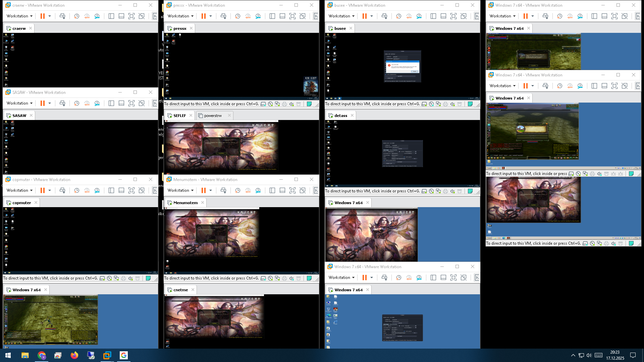Select the copmuter VM tab

[21, 203]
